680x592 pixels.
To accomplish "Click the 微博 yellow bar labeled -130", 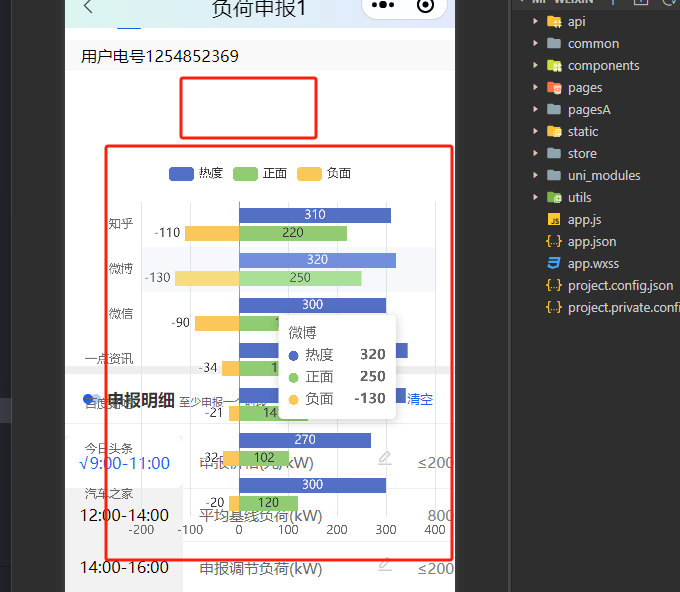I will [x=207, y=278].
